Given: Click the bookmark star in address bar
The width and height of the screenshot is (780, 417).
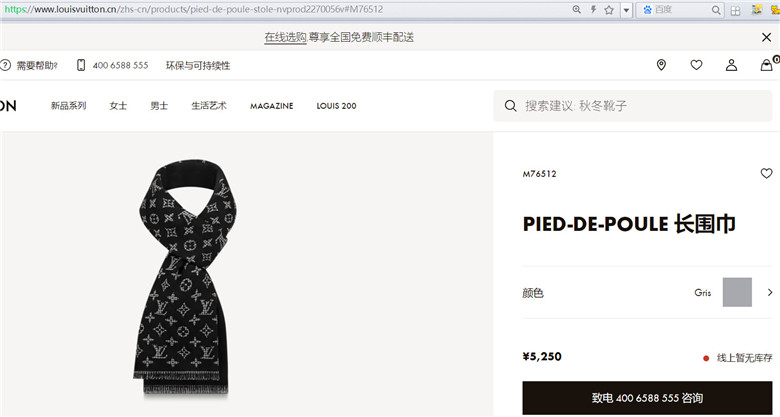Looking at the screenshot, I should 609,9.
